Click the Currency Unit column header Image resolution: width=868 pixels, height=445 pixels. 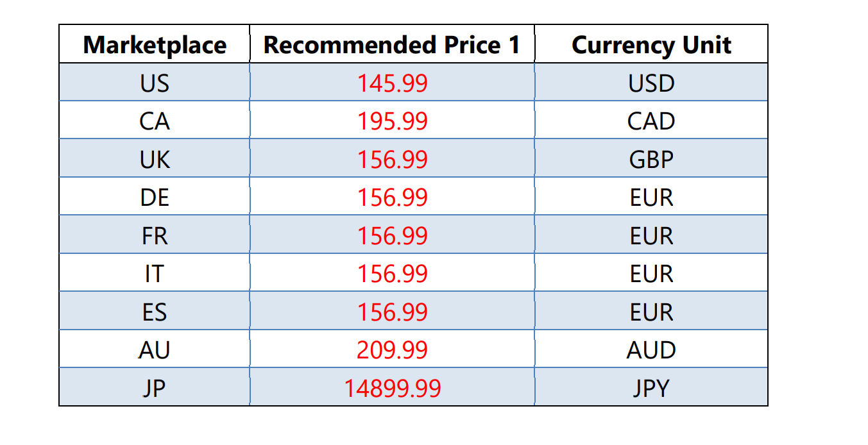click(x=651, y=45)
